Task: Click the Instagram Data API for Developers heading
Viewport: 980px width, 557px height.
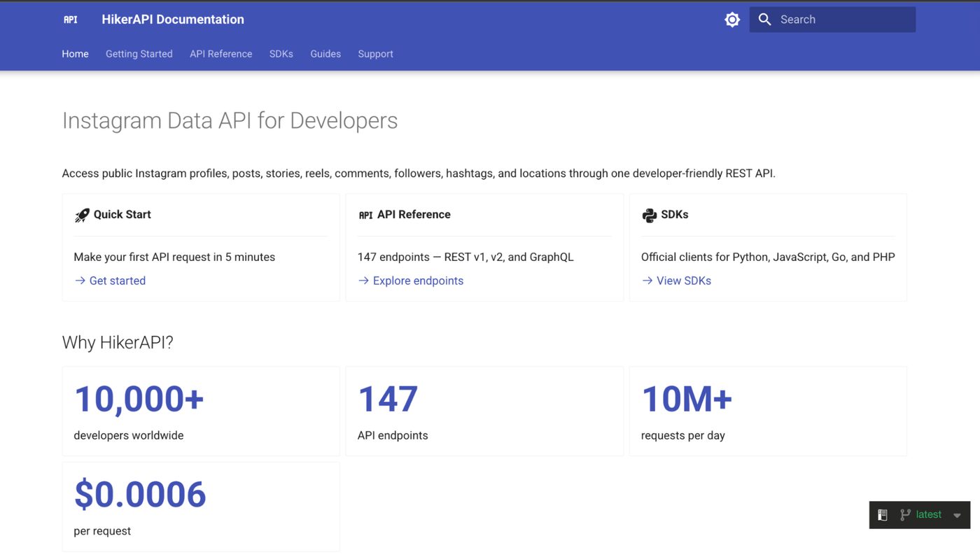Action: tap(230, 120)
